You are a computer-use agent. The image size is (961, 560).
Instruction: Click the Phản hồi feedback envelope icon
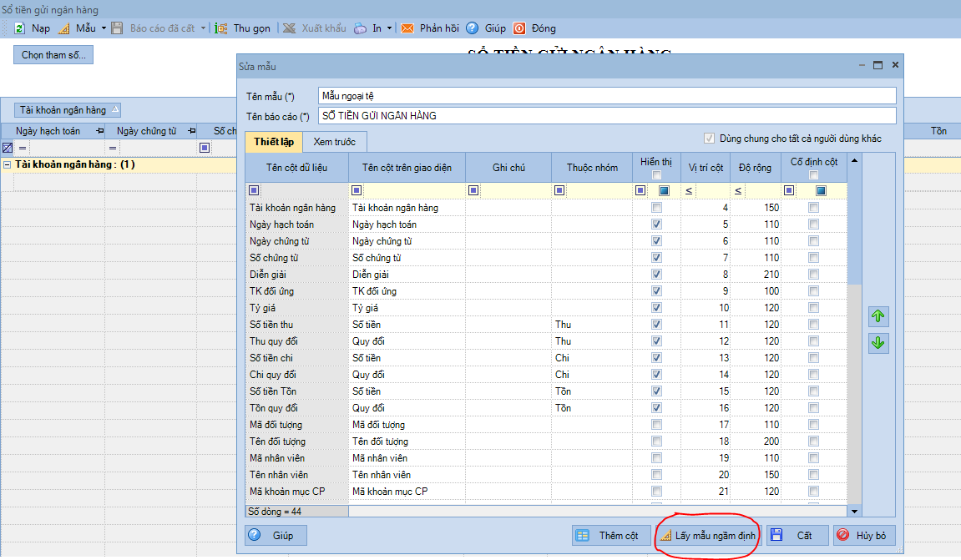407,28
